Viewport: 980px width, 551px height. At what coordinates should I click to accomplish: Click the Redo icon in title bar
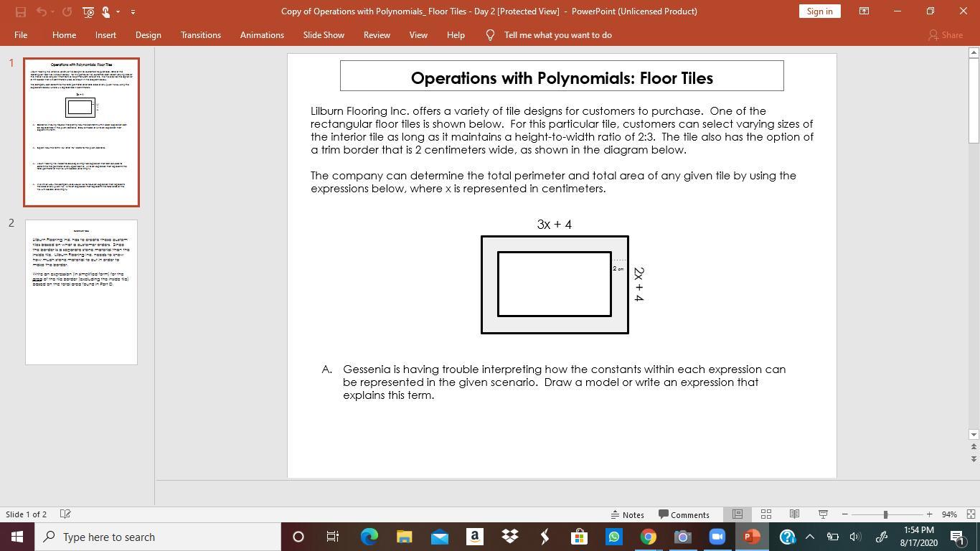point(67,11)
